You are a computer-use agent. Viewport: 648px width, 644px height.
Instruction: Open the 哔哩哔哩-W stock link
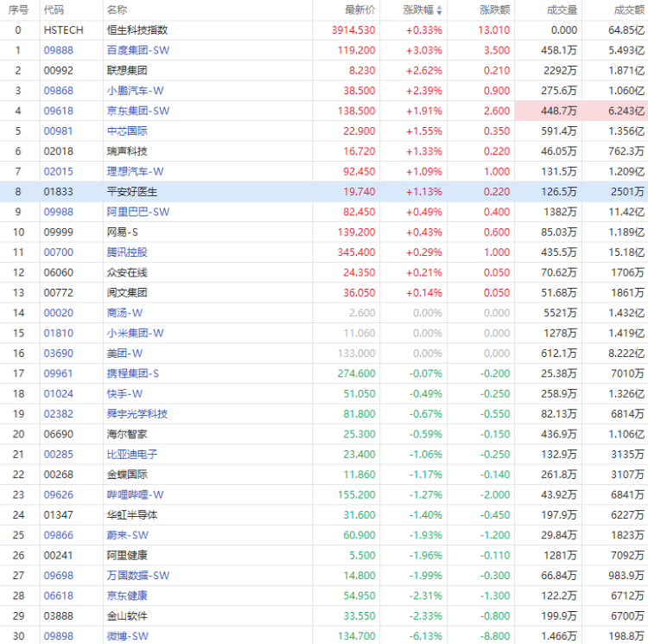[x=135, y=494]
